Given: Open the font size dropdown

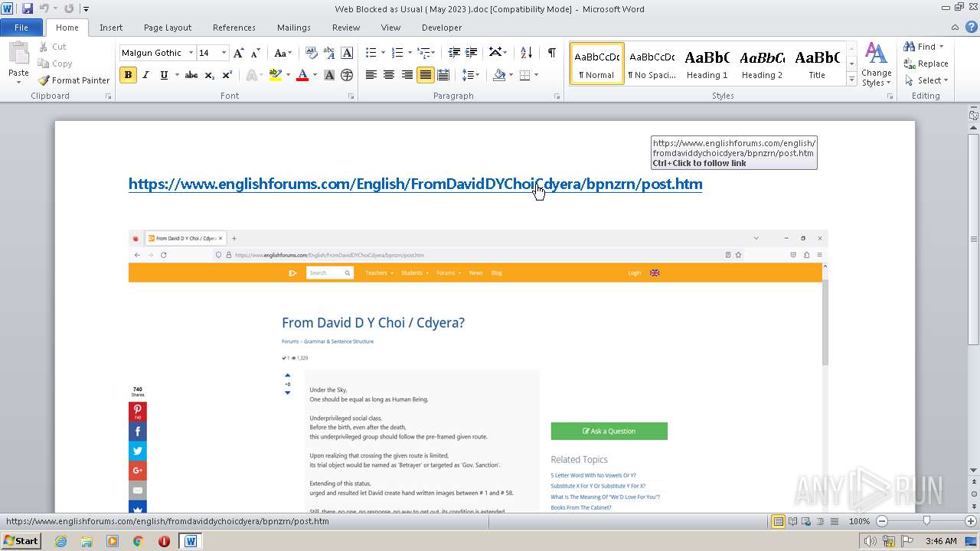Looking at the screenshot, I should 224,53.
